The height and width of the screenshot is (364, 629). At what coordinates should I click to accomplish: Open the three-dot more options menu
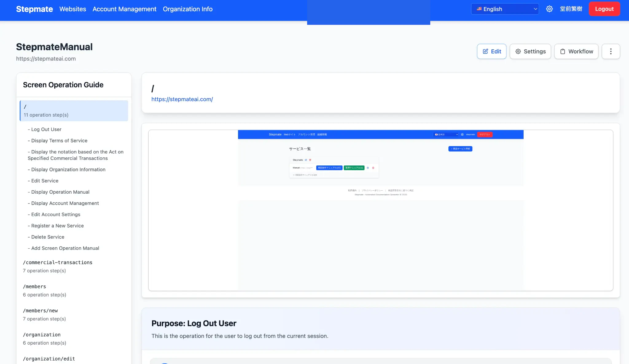[x=611, y=51]
